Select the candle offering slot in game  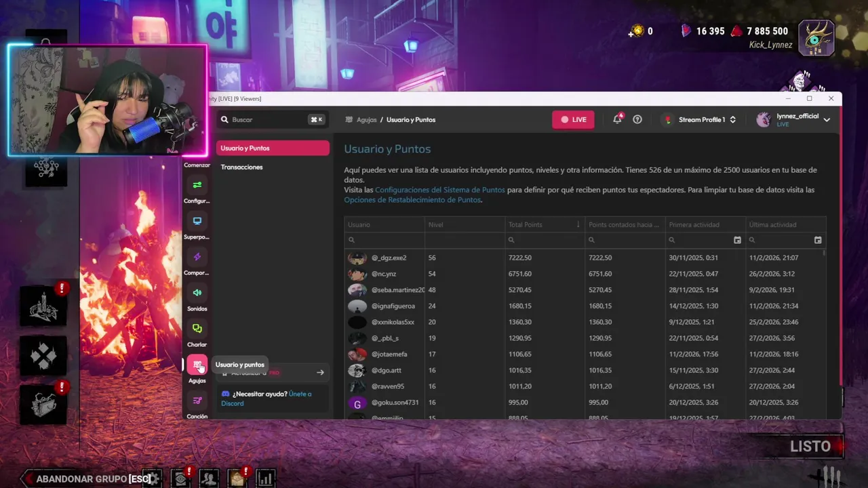point(44,305)
